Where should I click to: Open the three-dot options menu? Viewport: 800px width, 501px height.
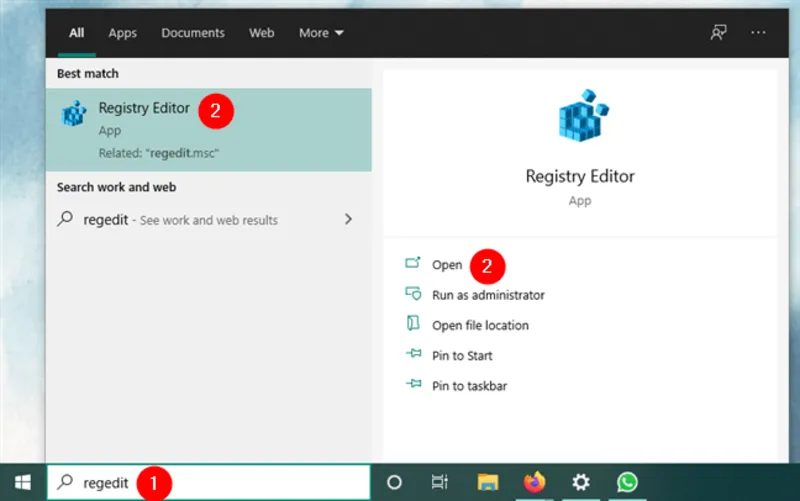tap(759, 33)
